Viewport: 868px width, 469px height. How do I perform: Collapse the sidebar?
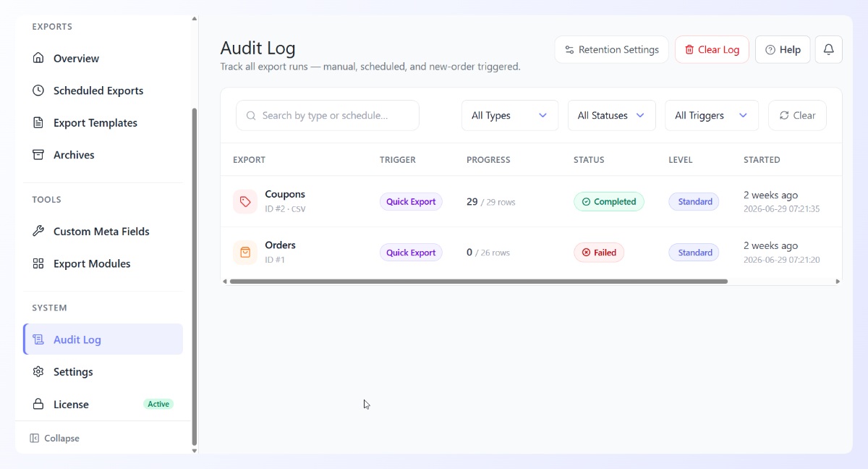pos(55,439)
